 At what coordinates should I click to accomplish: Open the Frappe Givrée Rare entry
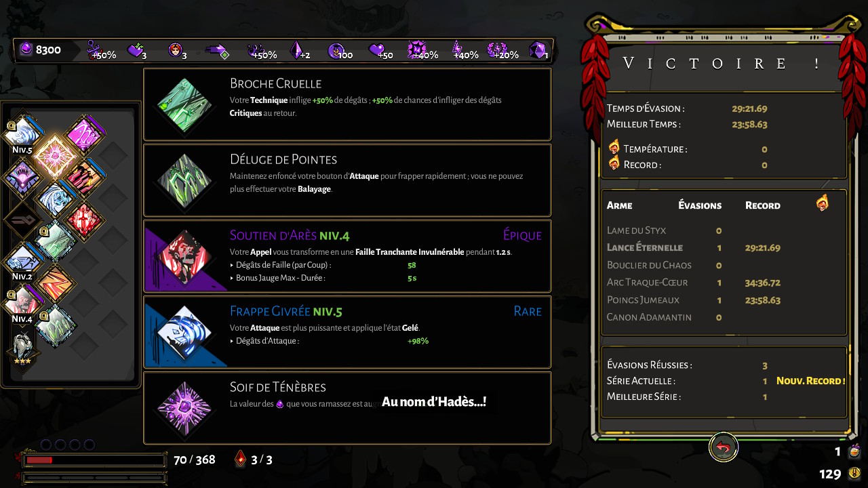(347, 332)
